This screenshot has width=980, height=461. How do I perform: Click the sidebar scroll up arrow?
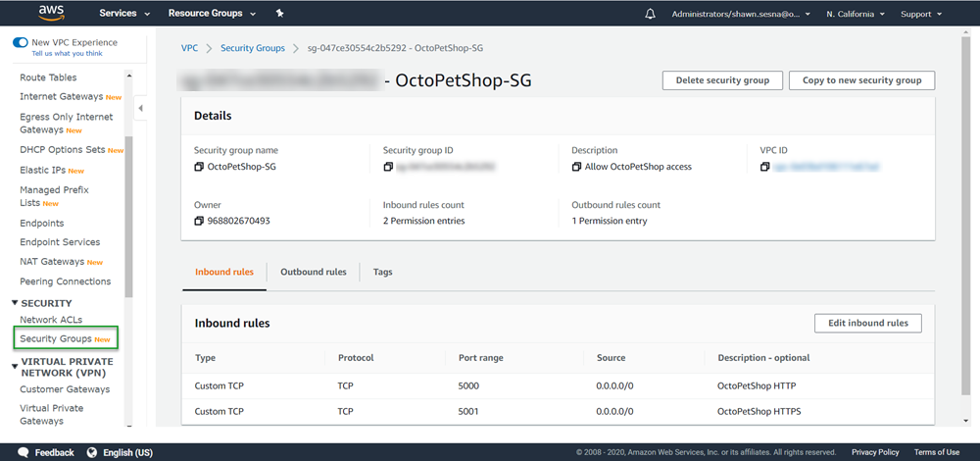[x=129, y=76]
